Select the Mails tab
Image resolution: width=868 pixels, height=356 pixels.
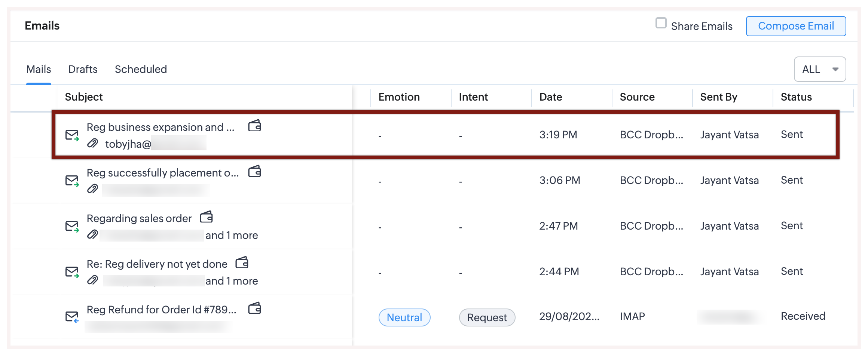[39, 69]
